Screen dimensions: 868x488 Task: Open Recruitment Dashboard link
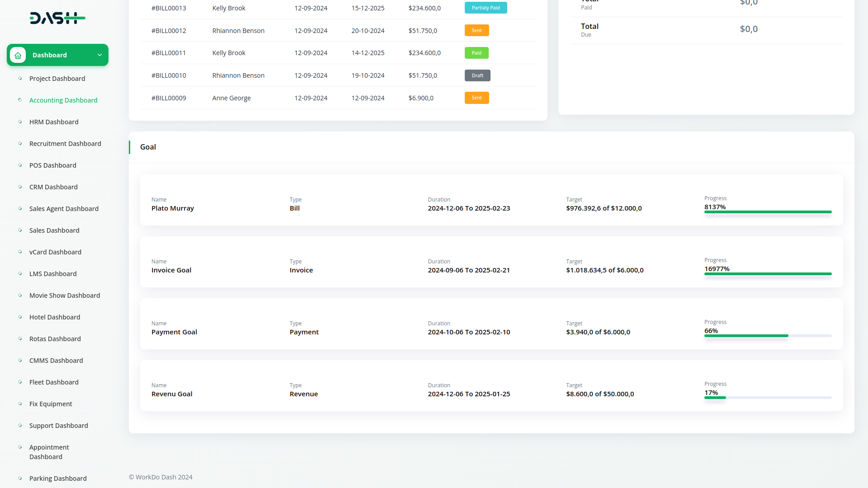(65, 144)
